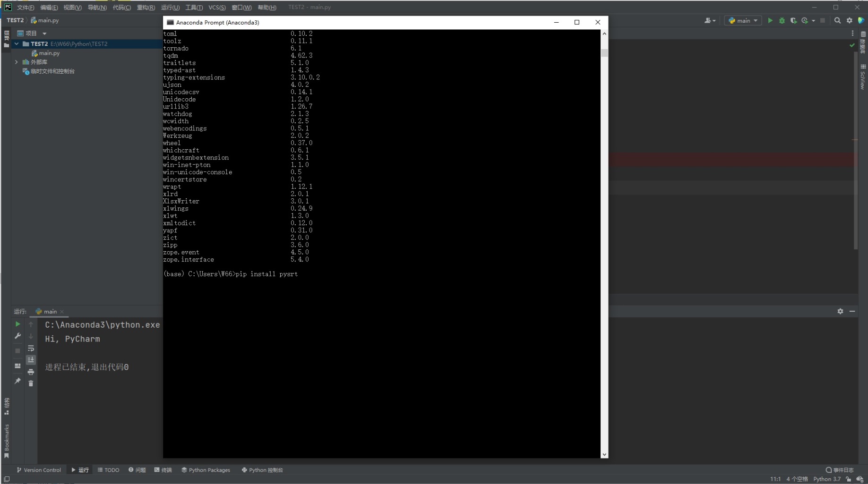Open IDE settings gear in top toolbar
Screen dimensions: 868x484
(x=850, y=20)
